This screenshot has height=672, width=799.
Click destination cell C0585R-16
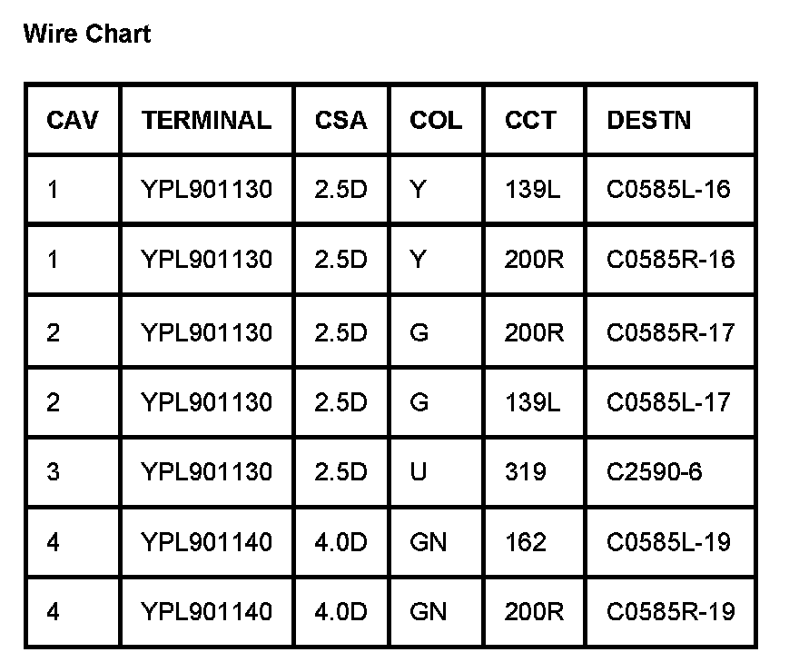click(670, 260)
